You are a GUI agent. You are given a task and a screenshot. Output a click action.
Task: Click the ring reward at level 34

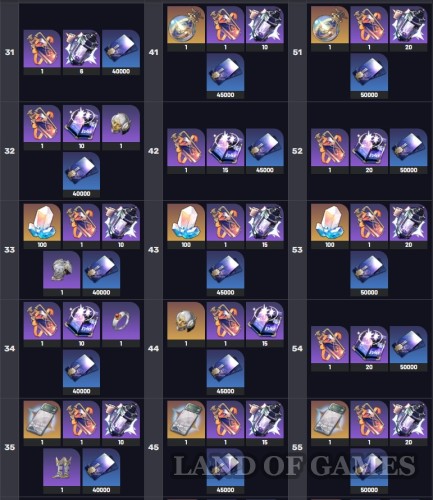pos(121,325)
